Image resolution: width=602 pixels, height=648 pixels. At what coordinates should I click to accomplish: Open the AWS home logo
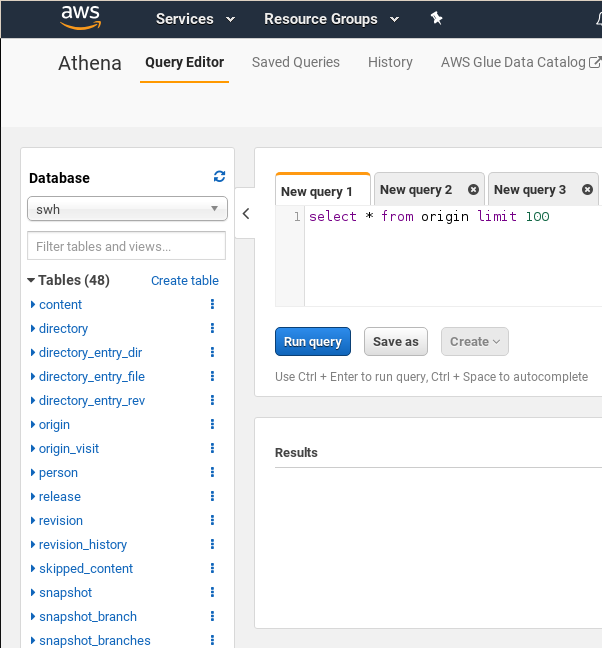[x=81, y=17]
